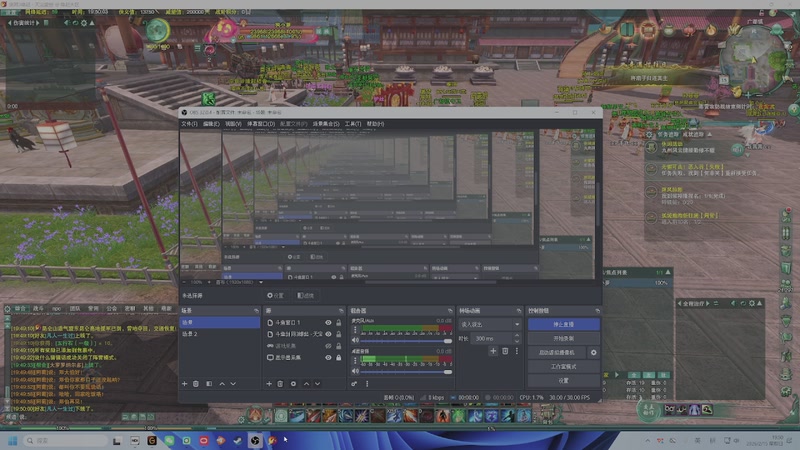Add a transition with plus icon
This screenshot has width=800, height=450.
[x=493, y=351]
